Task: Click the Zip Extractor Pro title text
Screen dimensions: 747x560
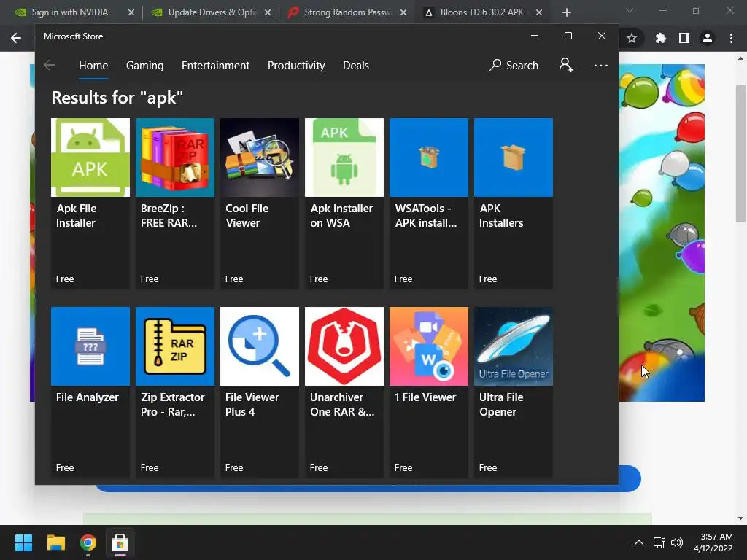Action: [x=172, y=404]
